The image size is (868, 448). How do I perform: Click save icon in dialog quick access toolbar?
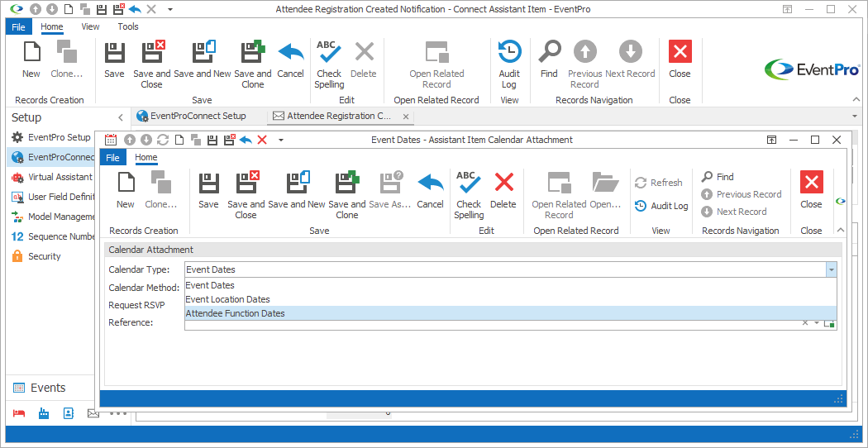[x=212, y=141]
